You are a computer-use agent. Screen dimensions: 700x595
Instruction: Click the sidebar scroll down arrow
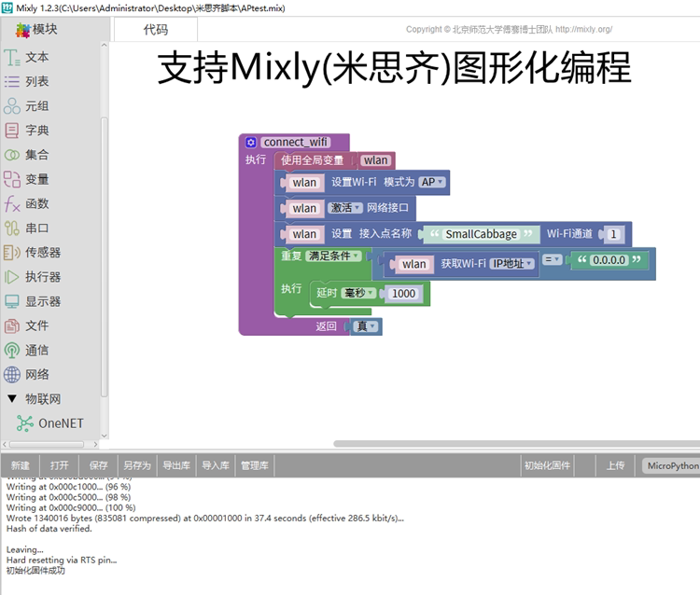tap(104, 436)
